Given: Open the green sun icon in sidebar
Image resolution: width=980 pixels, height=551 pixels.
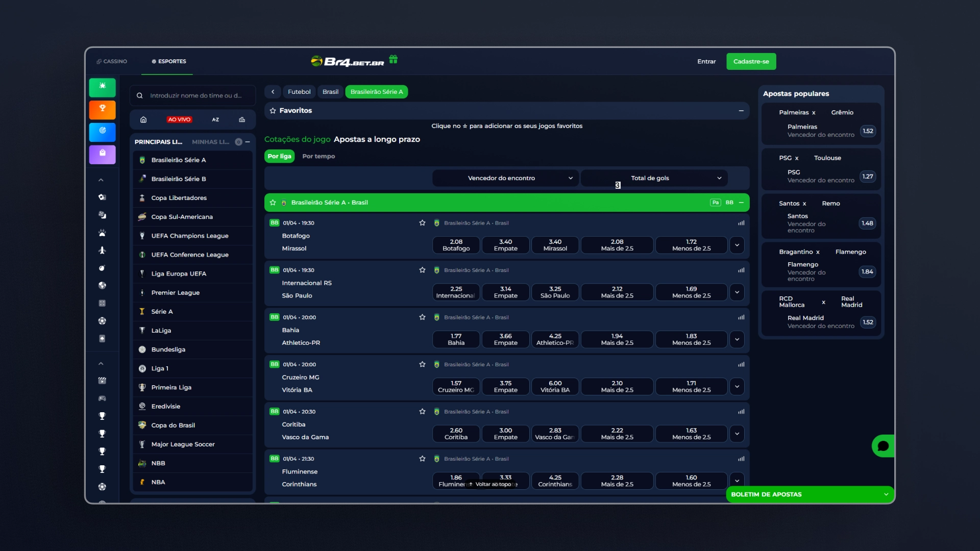Looking at the screenshot, I should point(103,87).
